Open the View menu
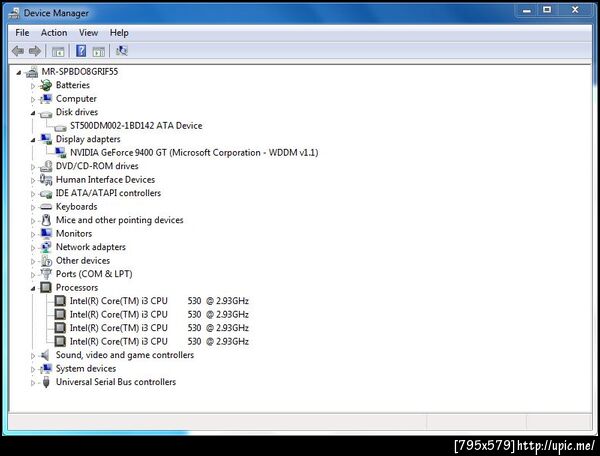 point(88,33)
